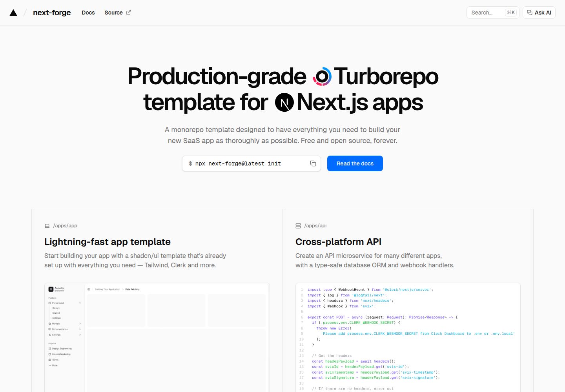Select Starred under Playground
565x392 pixels.
click(x=56, y=313)
